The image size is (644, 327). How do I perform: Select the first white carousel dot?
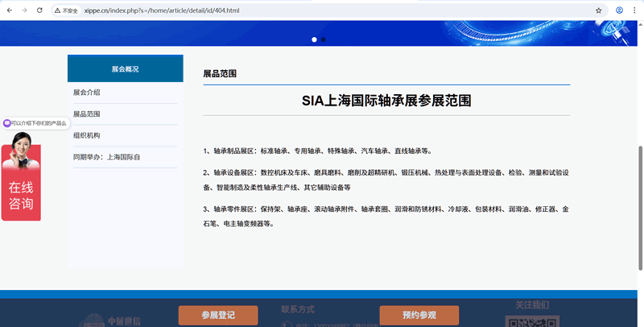click(314, 39)
